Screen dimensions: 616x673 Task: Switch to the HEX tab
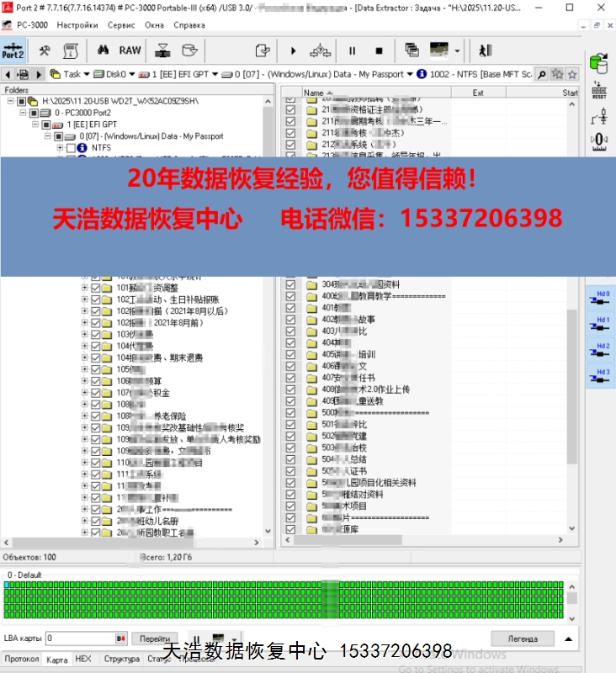click(x=82, y=659)
